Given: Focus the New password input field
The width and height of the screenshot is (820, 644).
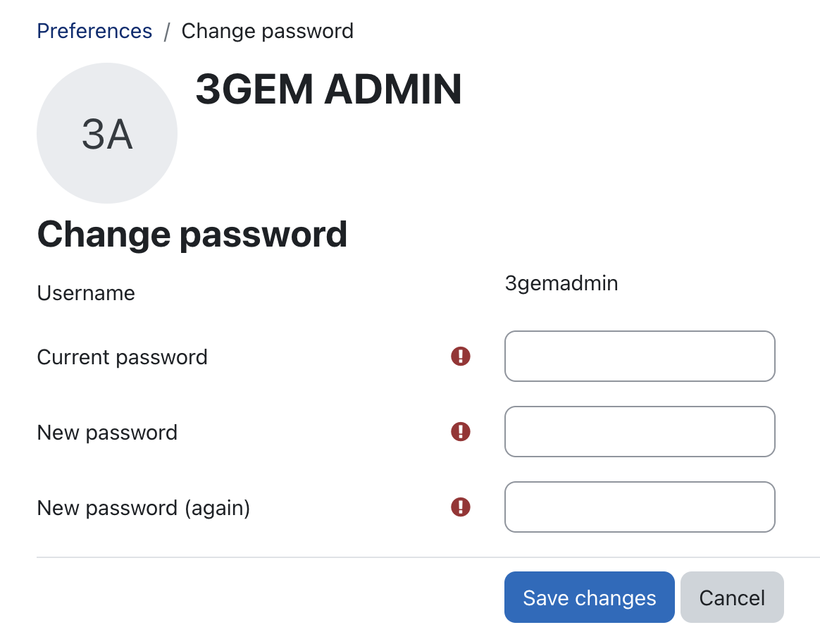Looking at the screenshot, I should (x=640, y=431).
